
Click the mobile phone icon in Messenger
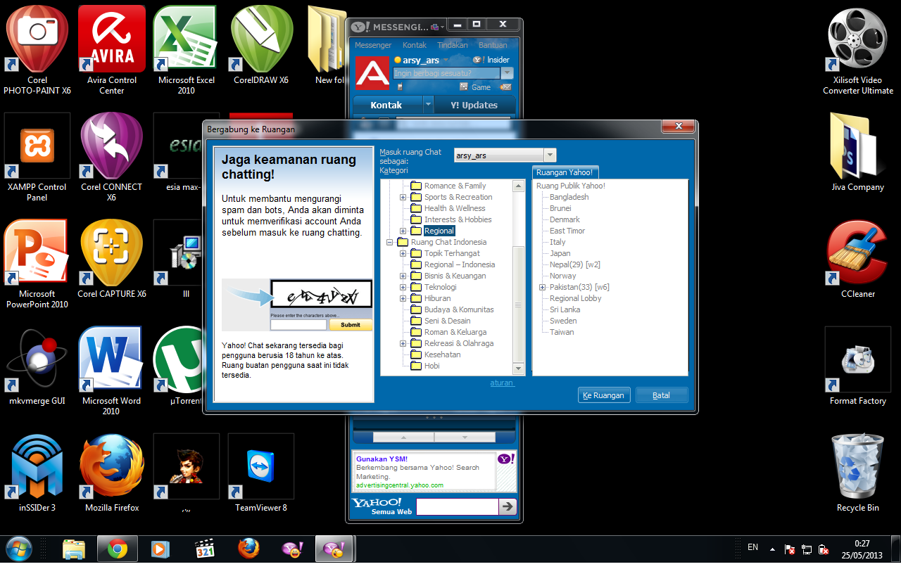click(x=400, y=87)
